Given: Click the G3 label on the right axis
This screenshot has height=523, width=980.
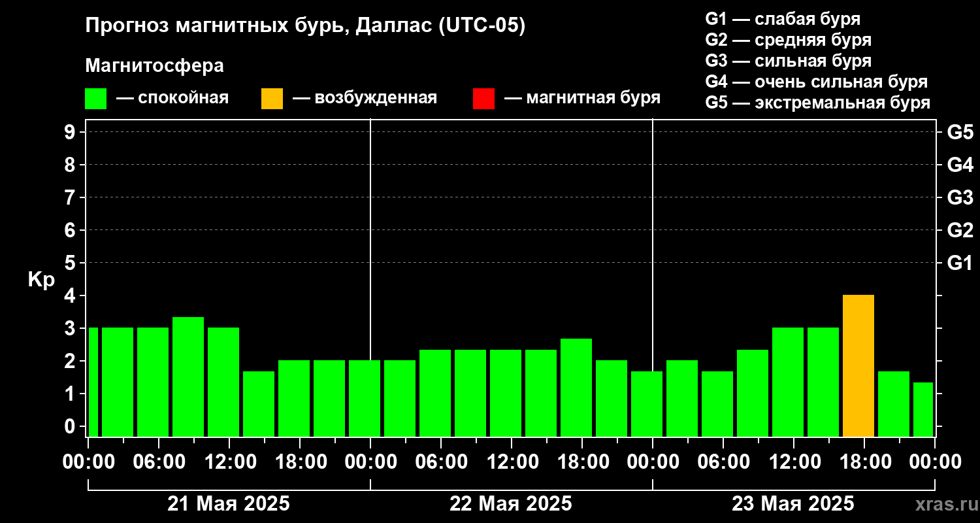Looking at the screenshot, I should coord(960,197).
